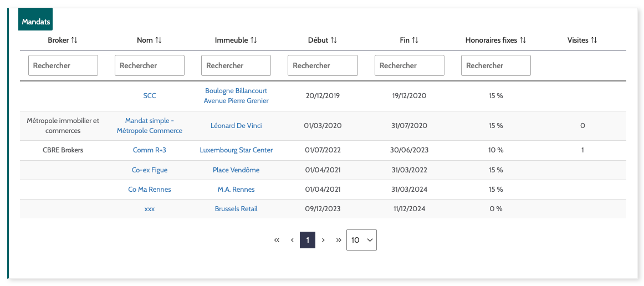Screen dimensions: 644x286
Task: Sort by Honoraires fixes arrows
Action: [x=523, y=40]
